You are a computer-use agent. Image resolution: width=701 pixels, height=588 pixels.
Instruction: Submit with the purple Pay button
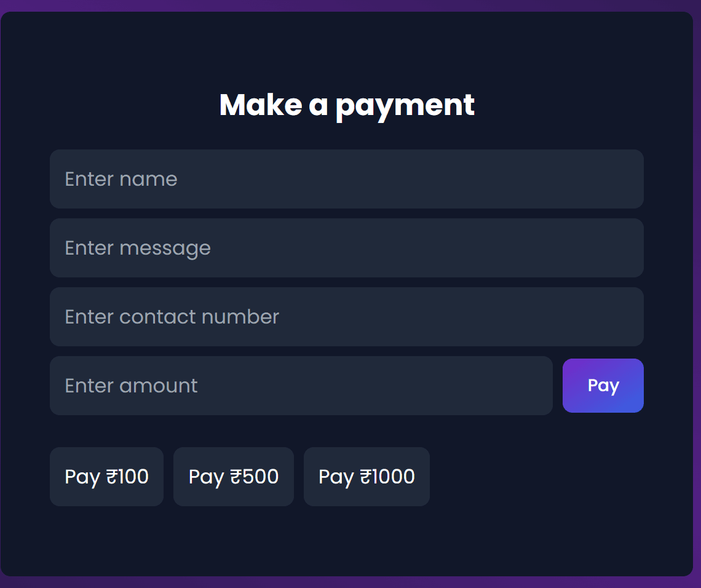[x=603, y=386]
